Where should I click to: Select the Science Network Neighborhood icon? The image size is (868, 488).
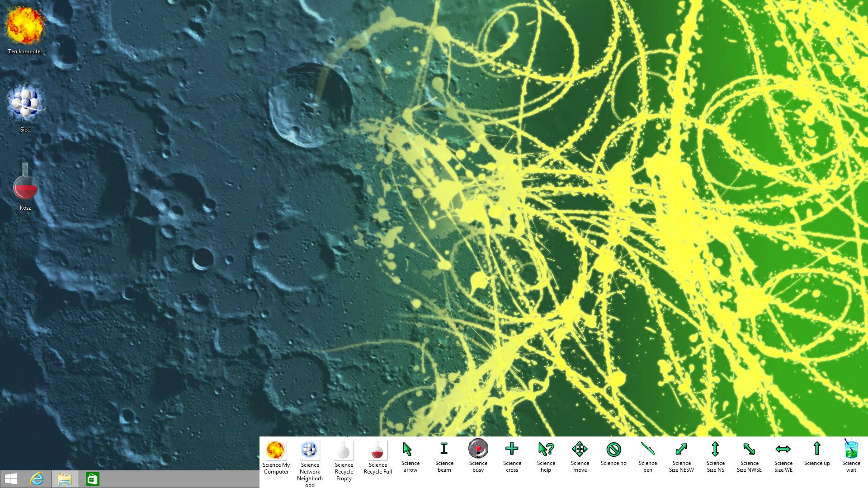click(309, 450)
